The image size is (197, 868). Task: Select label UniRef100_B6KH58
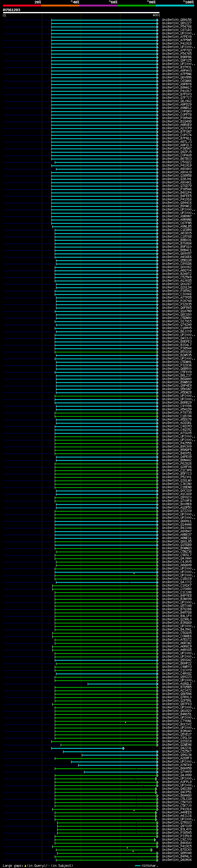(176, 769)
